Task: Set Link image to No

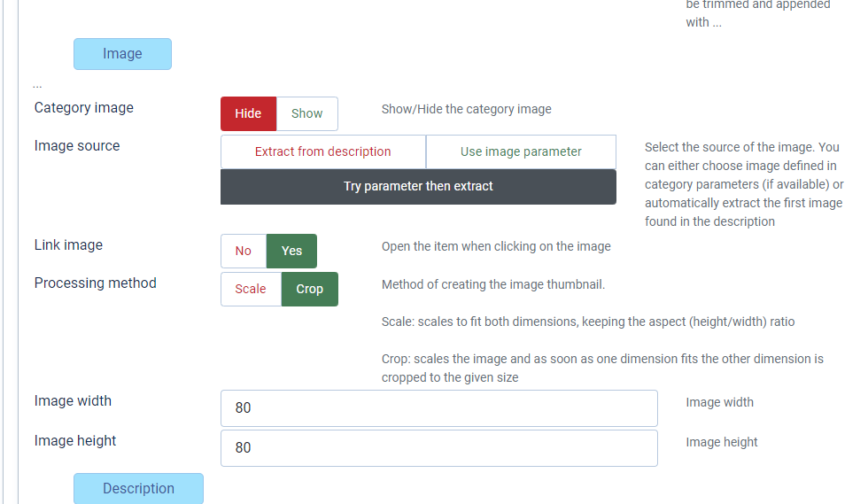Action: [x=243, y=251]
